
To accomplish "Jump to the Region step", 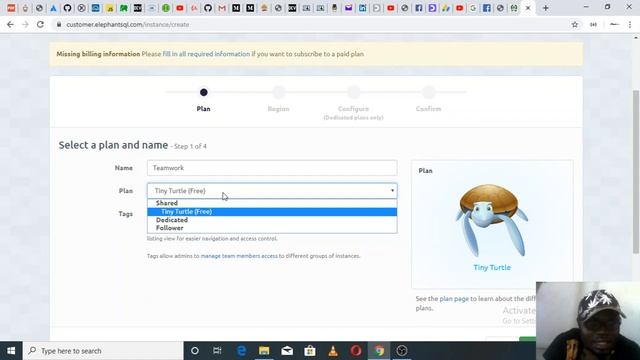I will pyautogui.click(x=278, y=93).
